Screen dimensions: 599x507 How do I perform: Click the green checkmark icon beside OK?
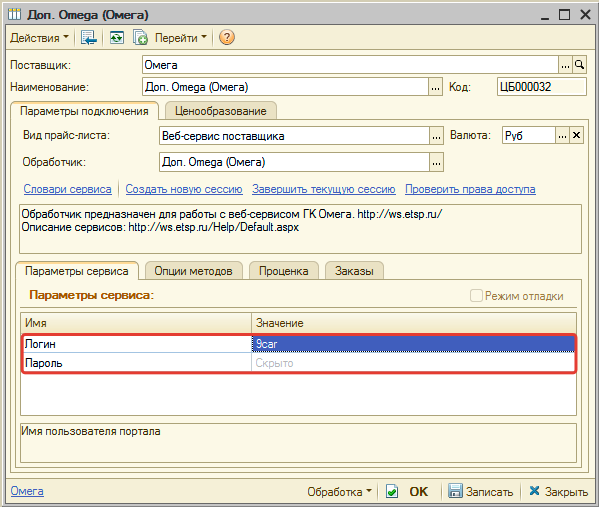tap(392, 491)
